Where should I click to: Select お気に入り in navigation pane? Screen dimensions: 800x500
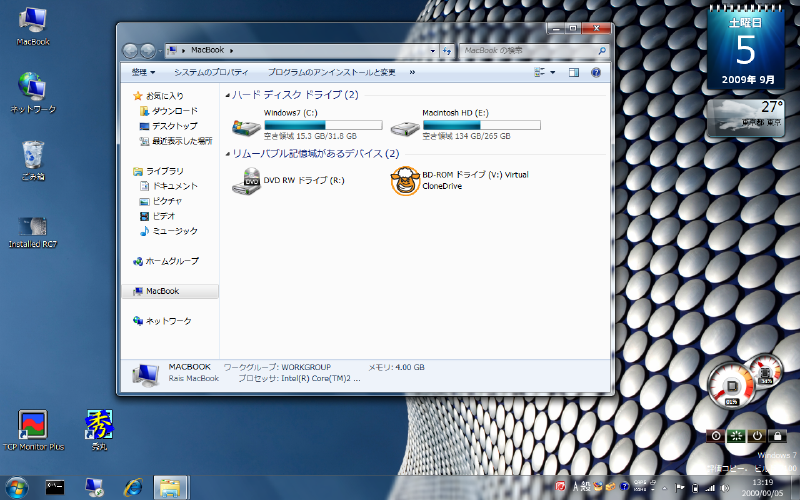(159, 96)
